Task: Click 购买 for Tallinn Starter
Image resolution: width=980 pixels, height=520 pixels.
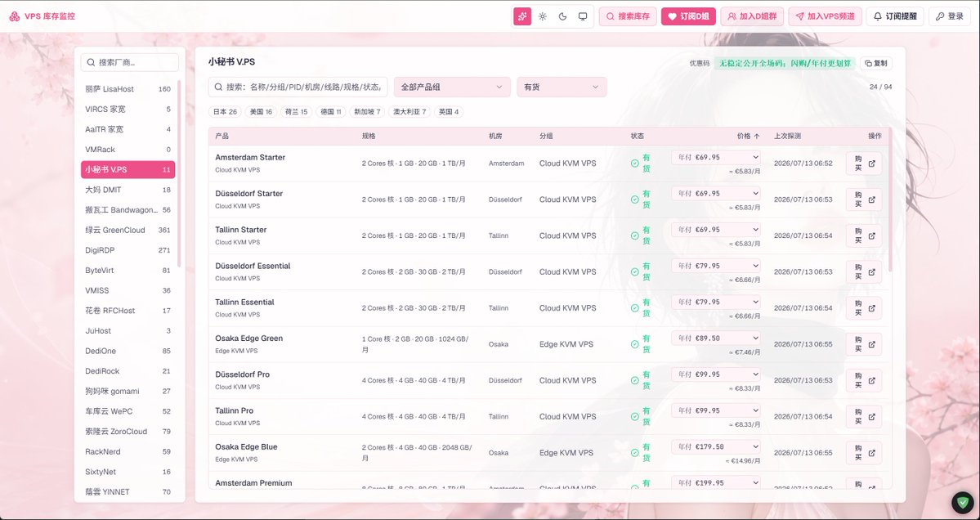Action: click(x=864, y=235)
